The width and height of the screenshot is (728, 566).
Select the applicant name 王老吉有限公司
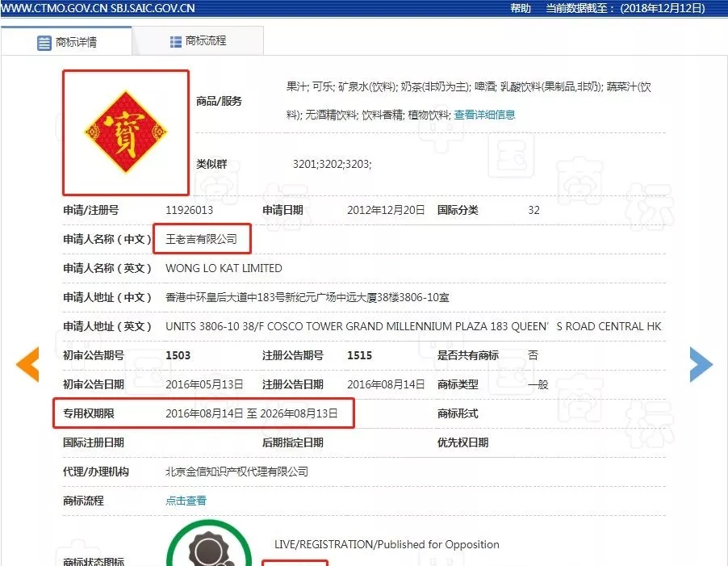(202, 239)
